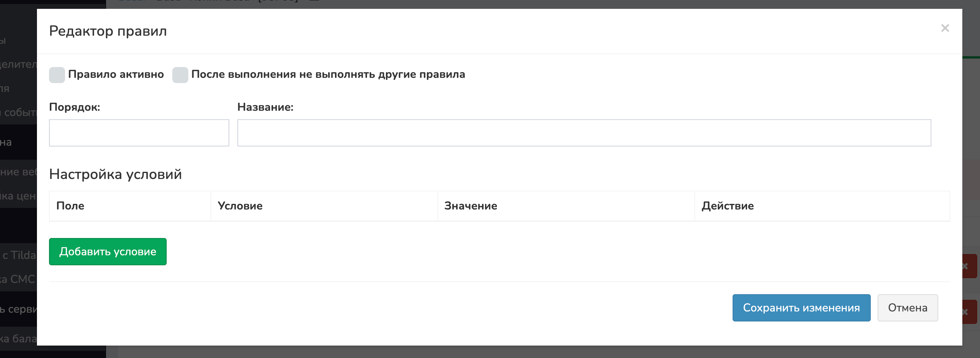Check После выполнения не выполнять другие правила

[180, 75]
